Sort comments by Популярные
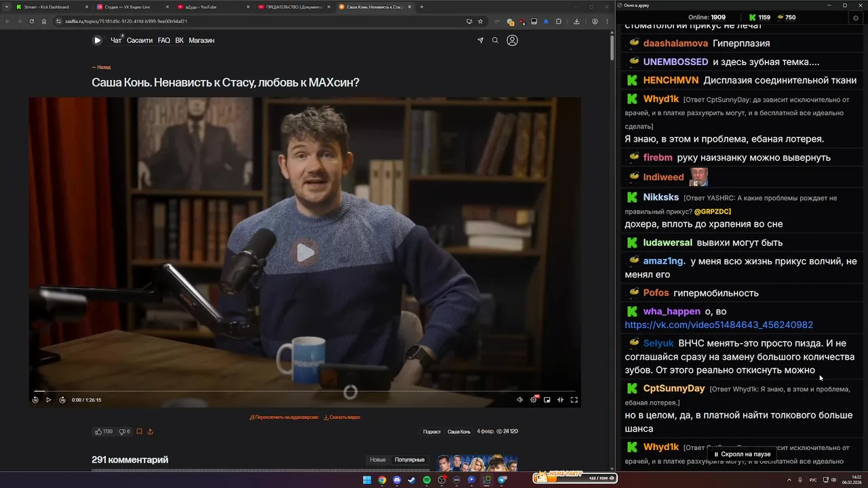 click(x=410, y=460)
